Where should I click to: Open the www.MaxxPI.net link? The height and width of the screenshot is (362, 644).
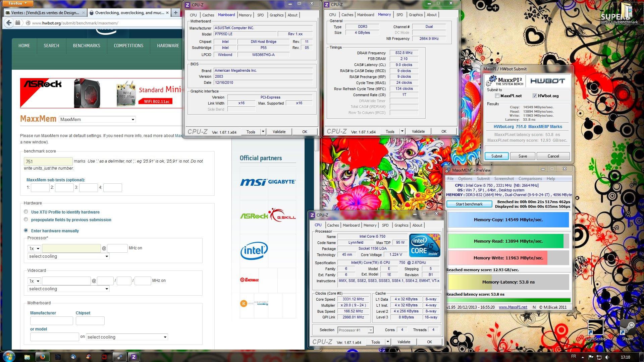[513, 307]
